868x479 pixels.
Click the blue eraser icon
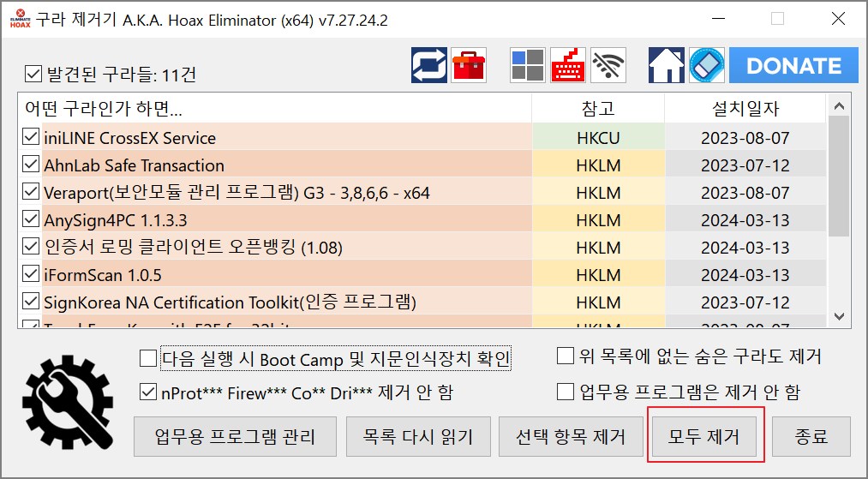click(x=707, y=65)
